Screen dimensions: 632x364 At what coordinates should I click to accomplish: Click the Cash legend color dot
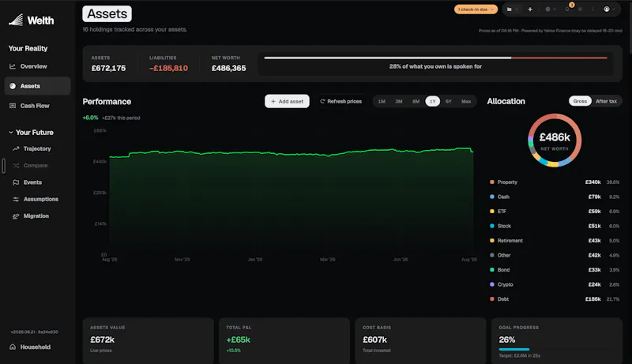tap(491, 197)
